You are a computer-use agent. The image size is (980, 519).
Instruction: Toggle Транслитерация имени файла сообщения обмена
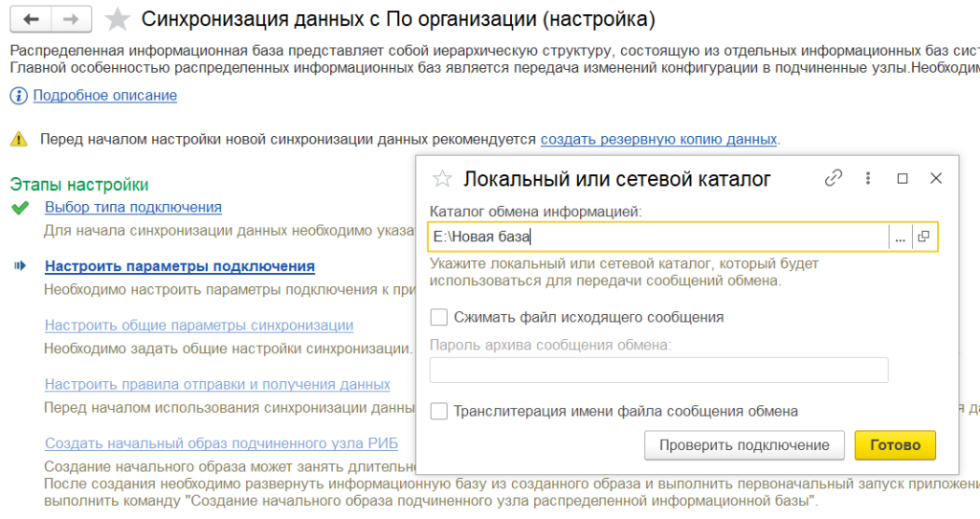[x=439, y=411]
